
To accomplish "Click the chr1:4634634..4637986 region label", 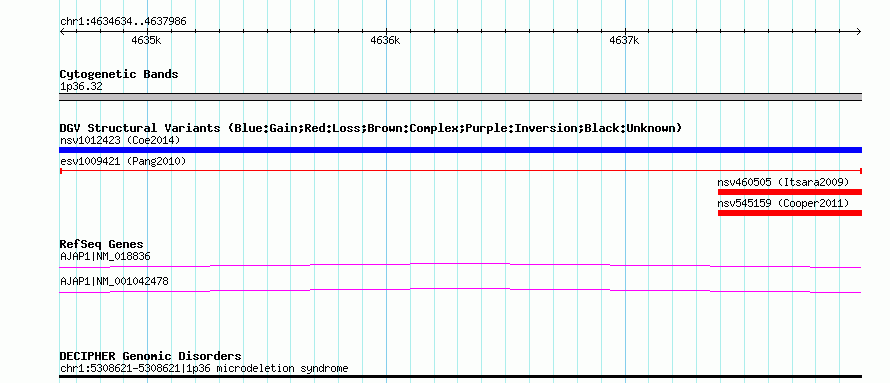I will point(123,22).
